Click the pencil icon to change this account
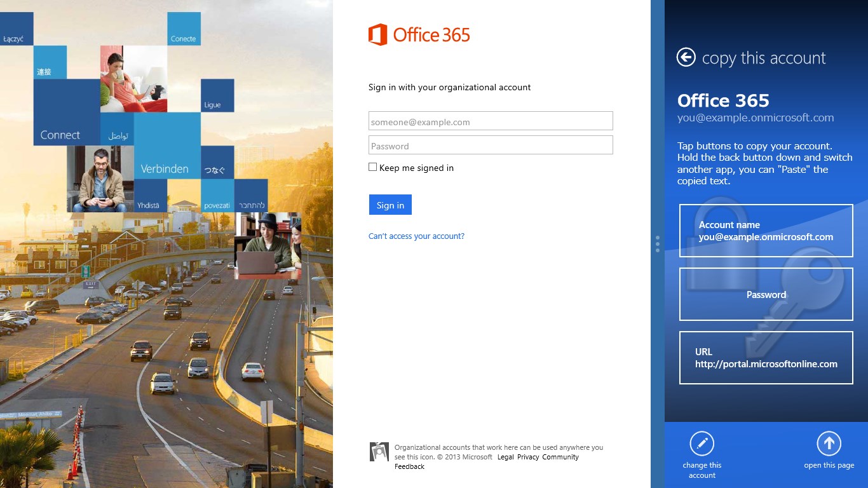The height and width of the screenshot is (488, 868). (x=702, y=444)
